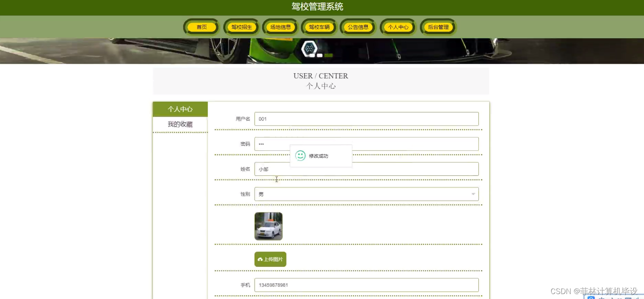This screenshot has height=299, width=644.
Task: Click the hexagon logo icon on banner
Action: pyautogui.click(x=308, y=49)
